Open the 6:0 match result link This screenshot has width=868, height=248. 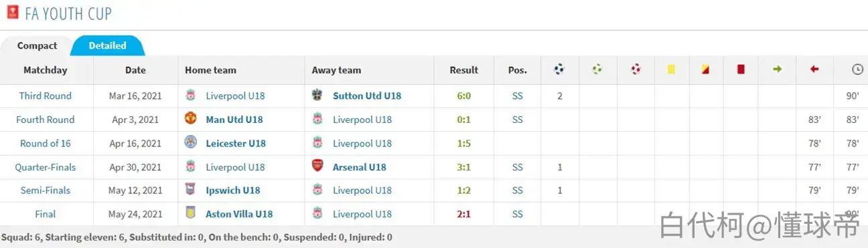click(463, 96)
